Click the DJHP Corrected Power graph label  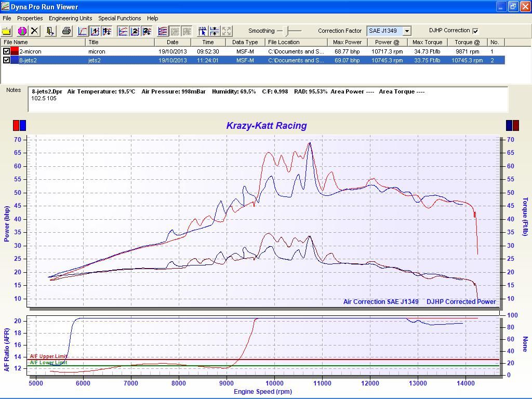(461, 302)
